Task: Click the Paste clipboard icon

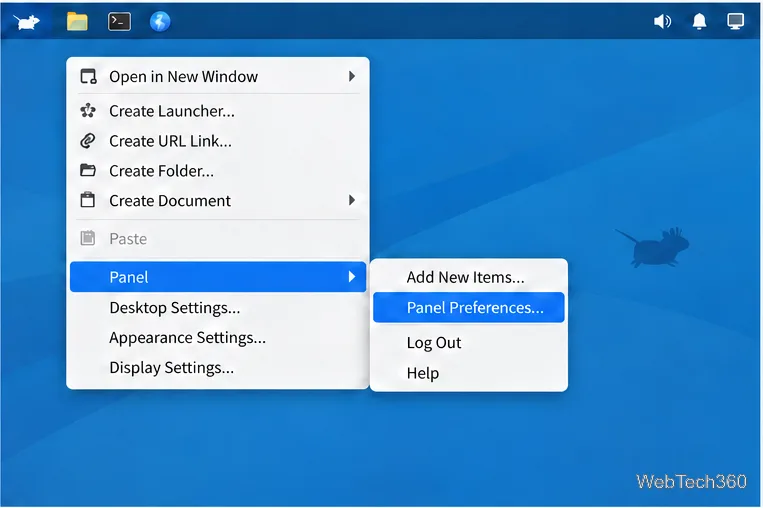Action: point(88,238)
